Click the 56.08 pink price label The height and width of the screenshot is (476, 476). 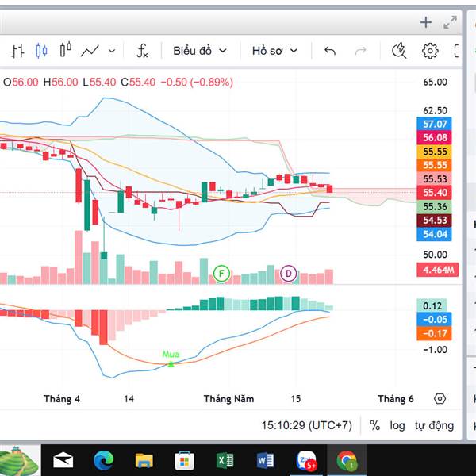(434, 137)
